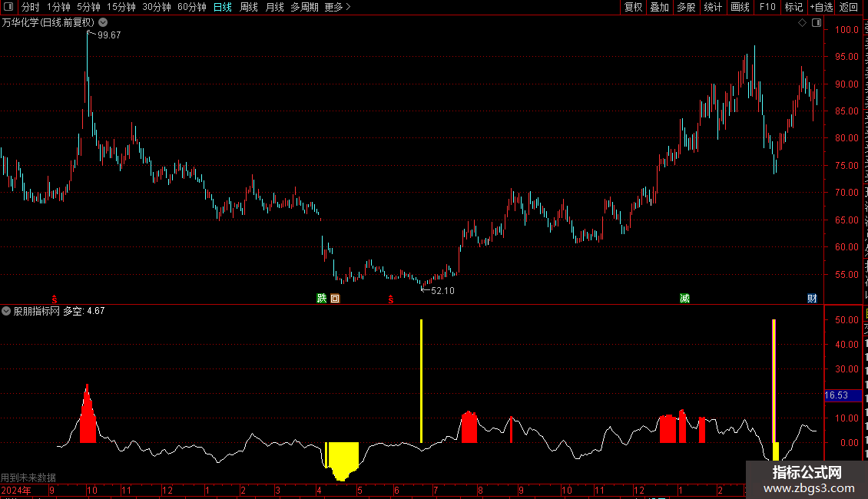Switch to 日线 daily chart

tap(223, 7)
